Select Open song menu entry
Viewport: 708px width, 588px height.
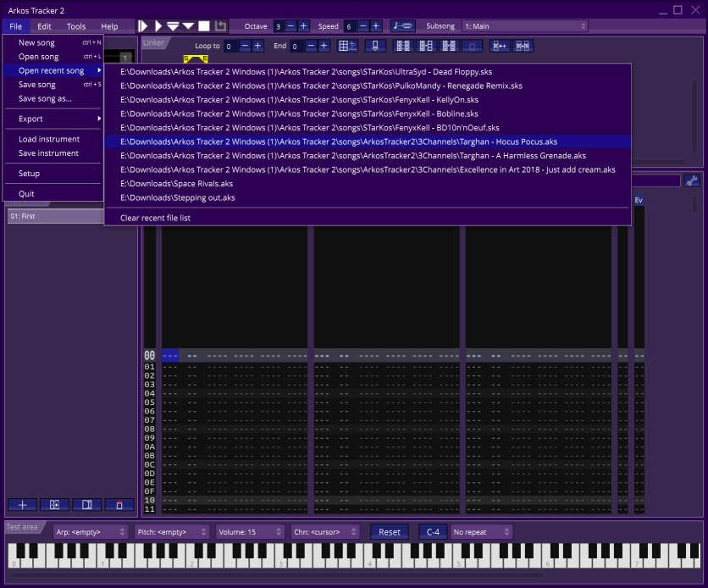coord(53,57)
